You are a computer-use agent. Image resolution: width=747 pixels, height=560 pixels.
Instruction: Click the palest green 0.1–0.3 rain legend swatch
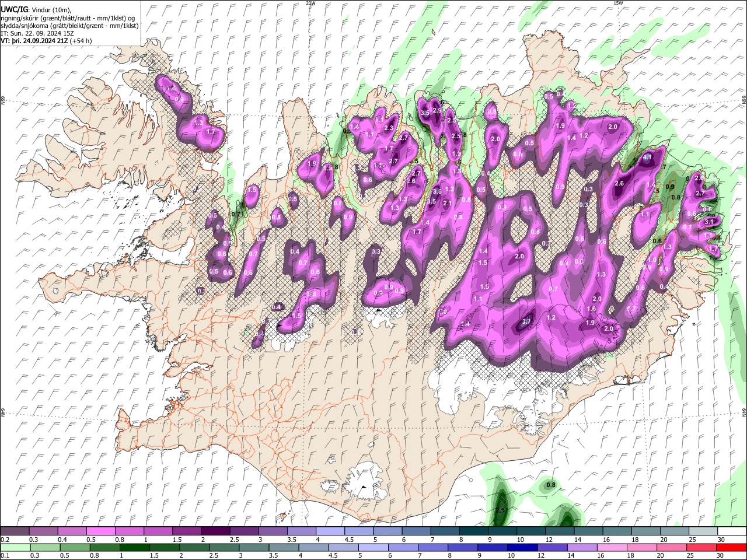(15, 547)
